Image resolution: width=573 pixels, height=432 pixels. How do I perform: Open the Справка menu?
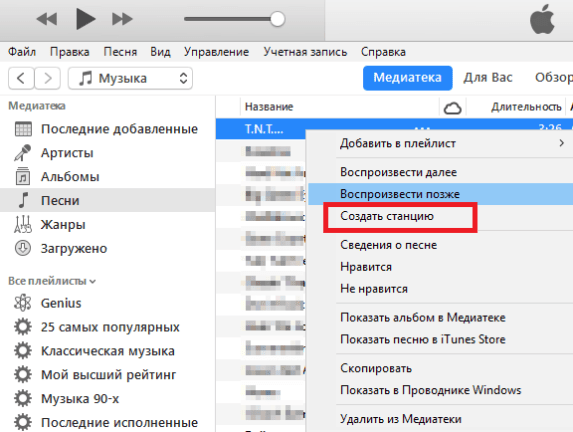click(383, 52)
